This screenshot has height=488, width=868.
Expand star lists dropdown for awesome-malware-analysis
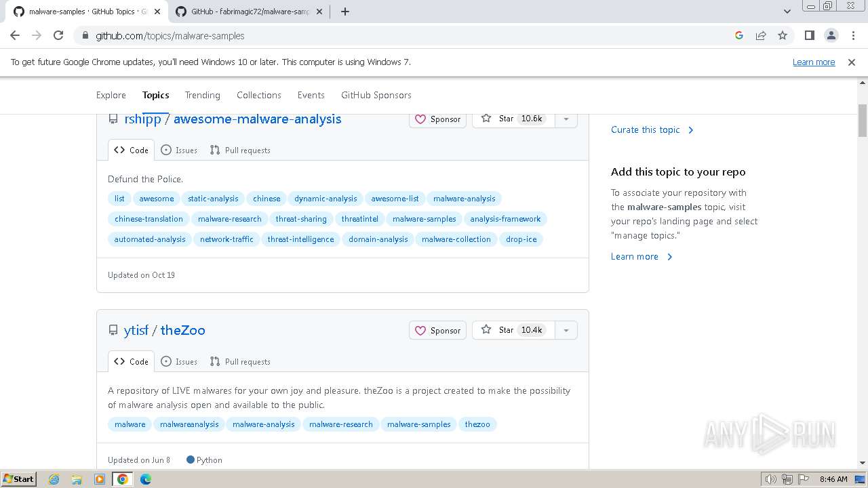[x=566, y=119]
